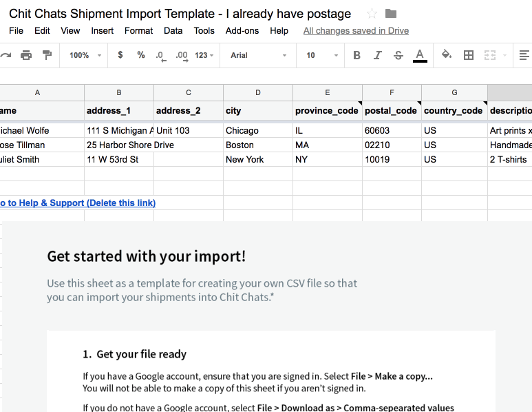Apply strikethrough formatting
Screen dimensions: 532x412
tap(398, 55)
